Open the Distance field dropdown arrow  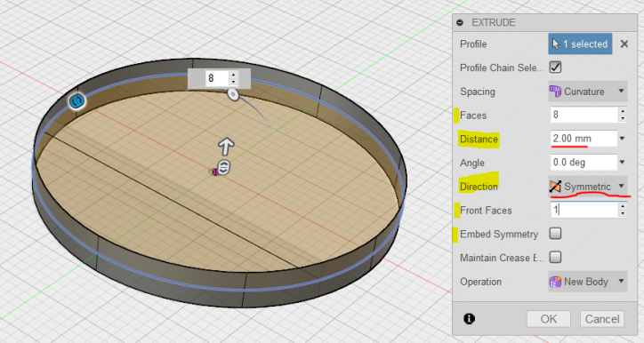(623, 139)
